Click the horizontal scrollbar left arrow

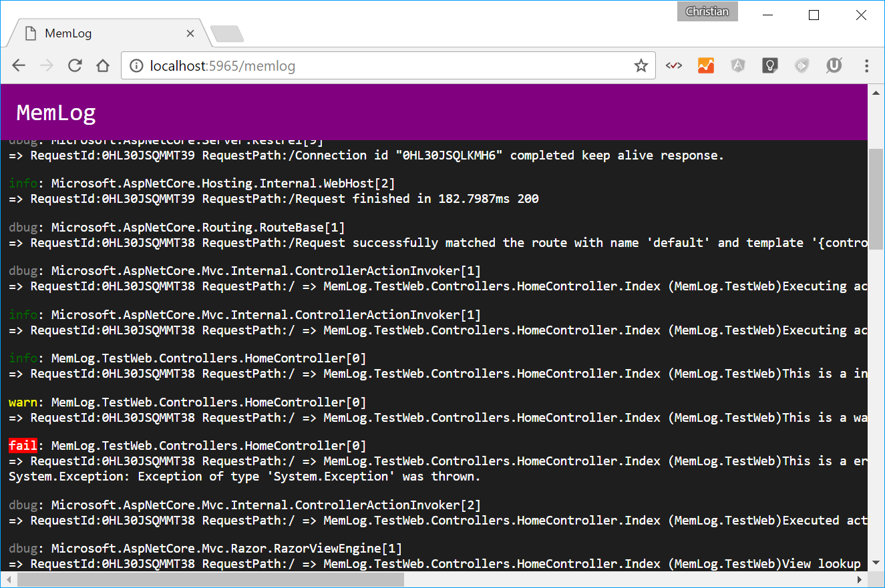pos(9,580)
